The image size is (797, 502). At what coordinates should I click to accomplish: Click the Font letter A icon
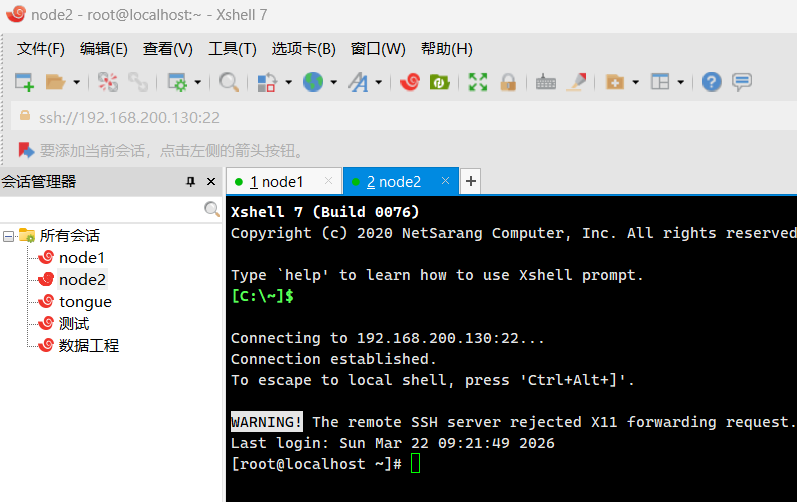[x=358, y=82]
